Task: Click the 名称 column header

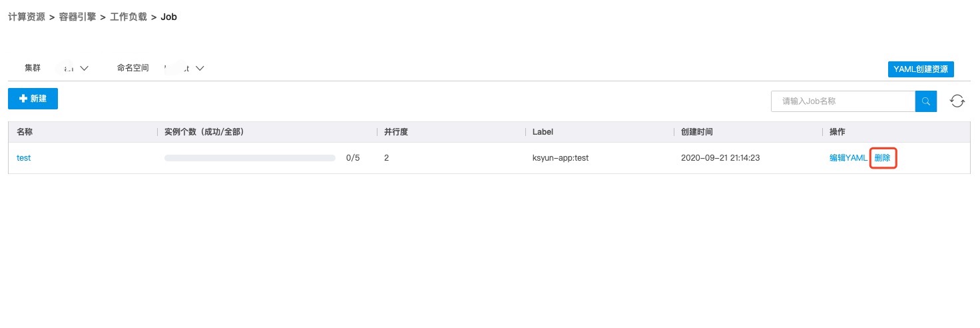Action: click(x=25, y=132)
